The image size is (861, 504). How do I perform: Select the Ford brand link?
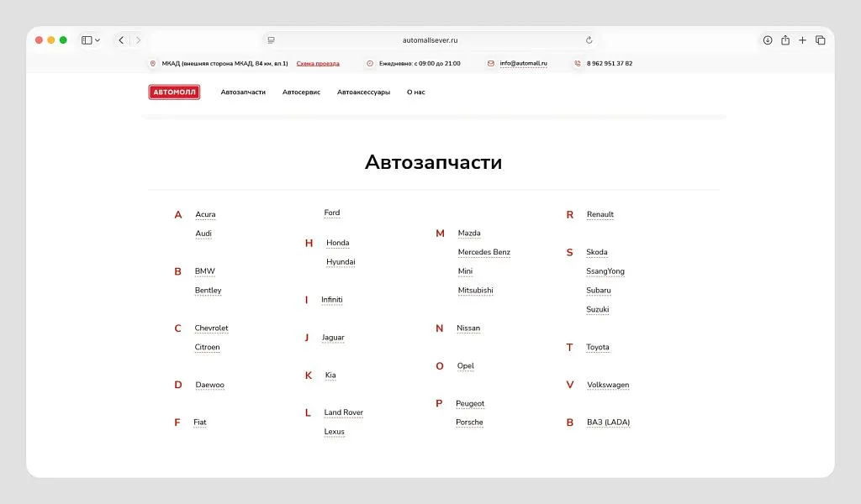click(x=331, y=213)
